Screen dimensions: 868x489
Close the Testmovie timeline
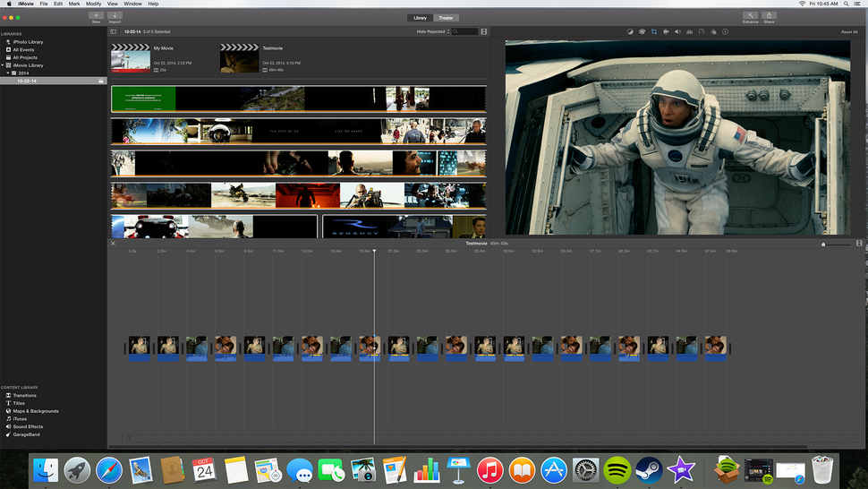[113, 243]
